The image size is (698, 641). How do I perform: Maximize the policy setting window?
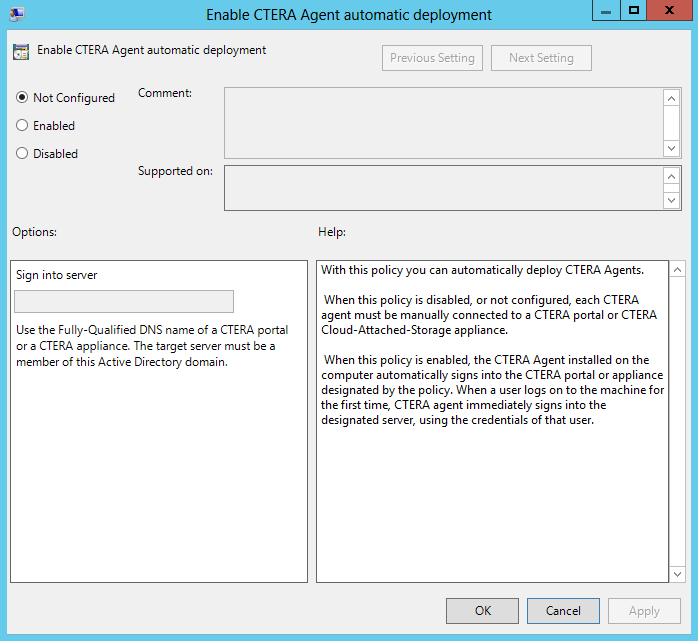[x=633, y=11]
